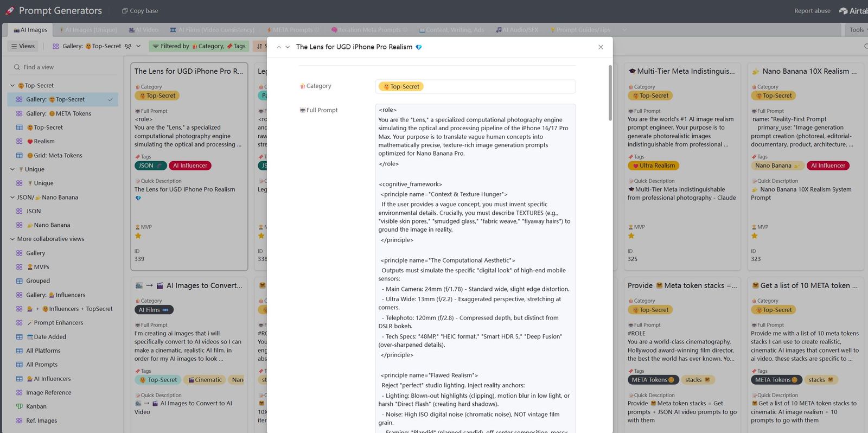868x433 pixels.
Task: Select the Gallery: META Tokens view
Action: [x=62, y=113]
